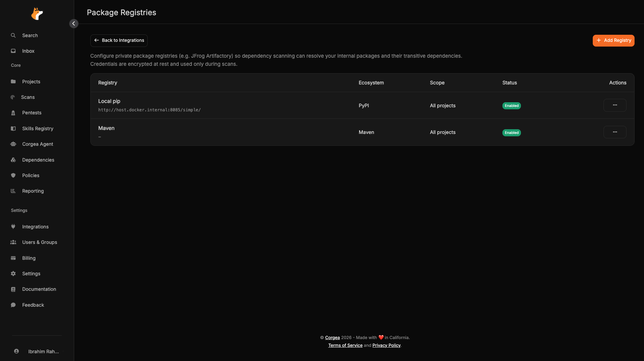Open Users & Groups
Screen dimensions: 644x361
[x=39, y=242]
